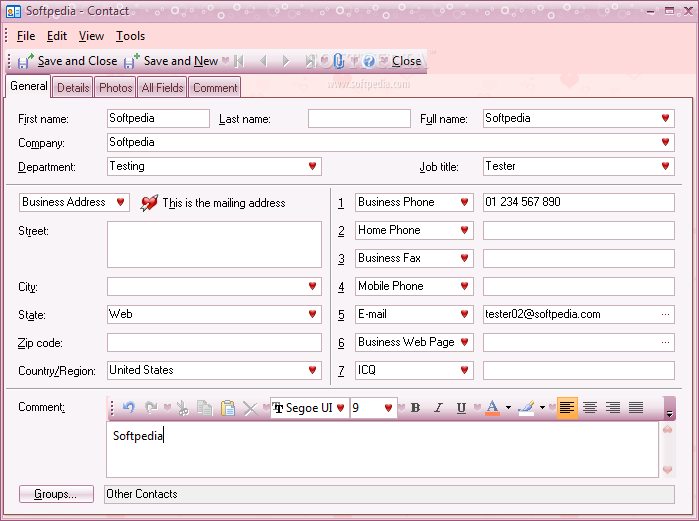The height and width of the screenshot is (521, 699).
Task: Open the View menu
Action: [91, 36]
